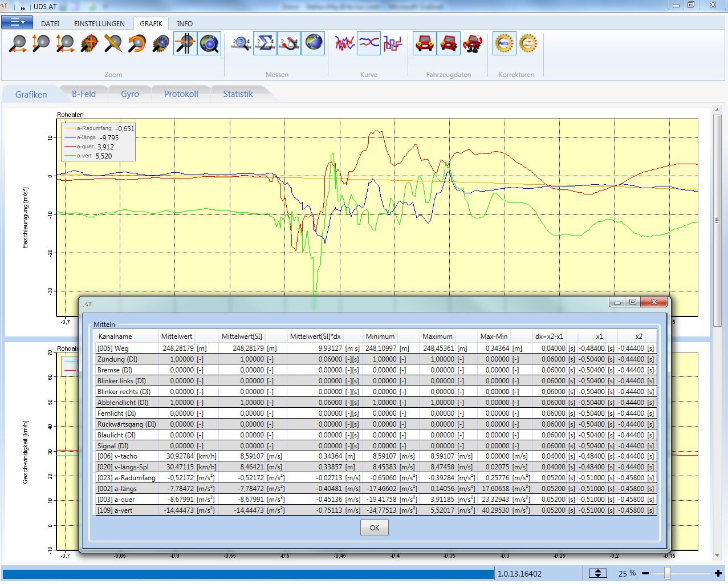Select the stepped curve display icon

coord(393,43)
